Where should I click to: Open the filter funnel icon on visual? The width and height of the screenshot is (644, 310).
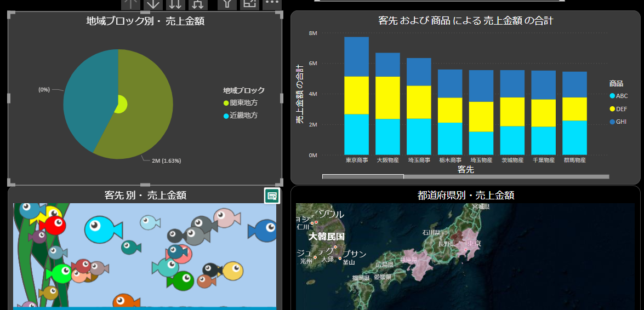click(x=227, y=3)
